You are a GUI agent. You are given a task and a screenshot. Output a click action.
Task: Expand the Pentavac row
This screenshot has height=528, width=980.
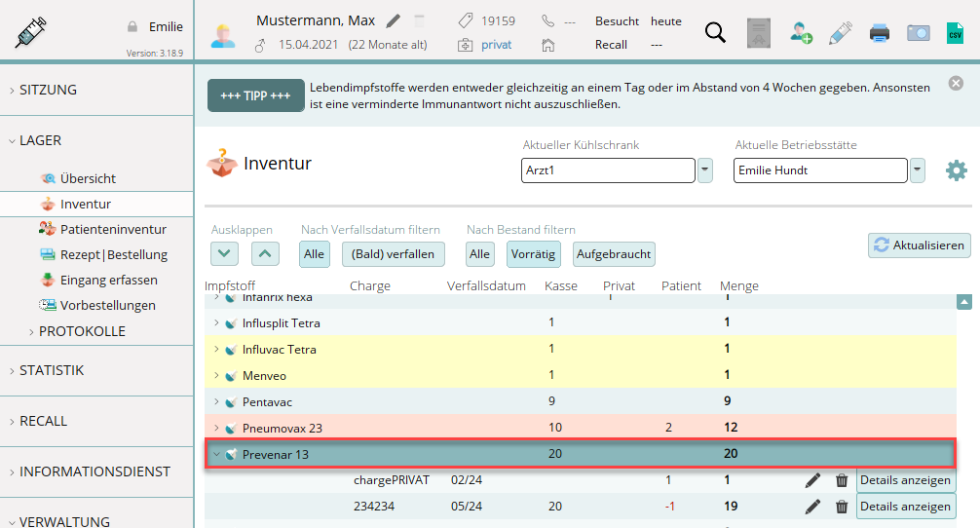(x=216, y=401)
